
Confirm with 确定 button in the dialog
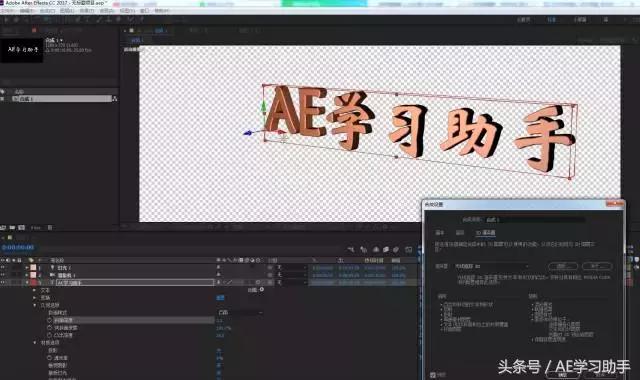click(562, 375)
